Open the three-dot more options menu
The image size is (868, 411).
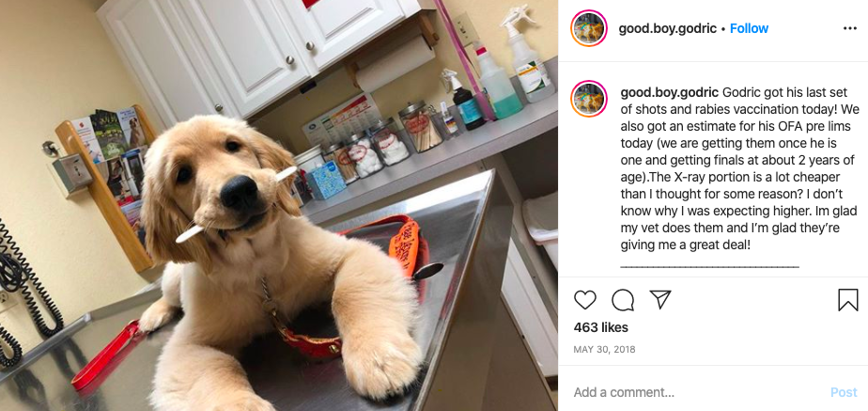pos(850,28)
